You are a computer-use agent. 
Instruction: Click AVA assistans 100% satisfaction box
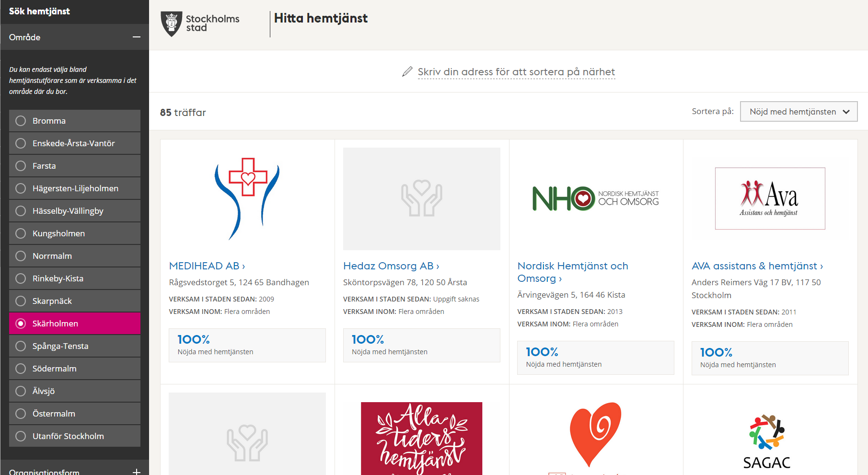pyautogui.click(x=770, y=358)
